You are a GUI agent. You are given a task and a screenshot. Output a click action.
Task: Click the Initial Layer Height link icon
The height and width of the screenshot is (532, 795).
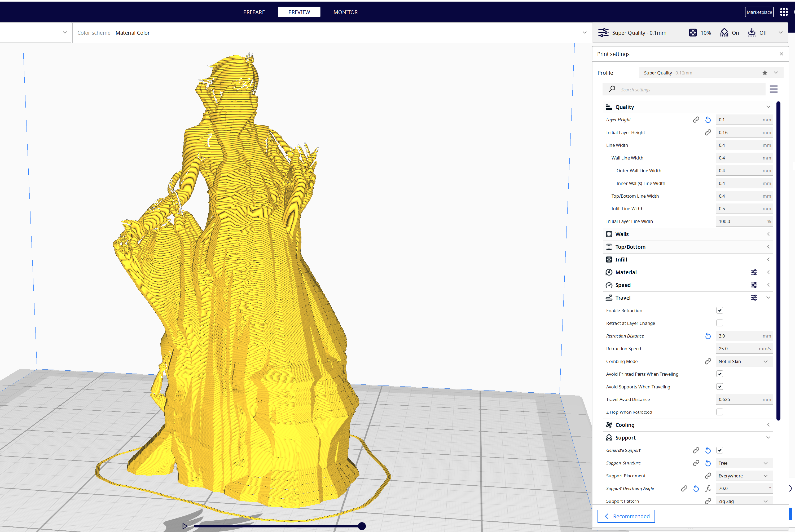pos(708,133)
